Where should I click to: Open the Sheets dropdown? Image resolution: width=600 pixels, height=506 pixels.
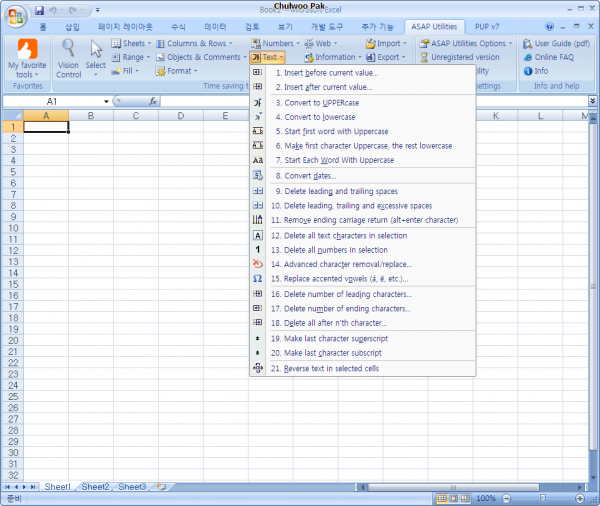131,43
